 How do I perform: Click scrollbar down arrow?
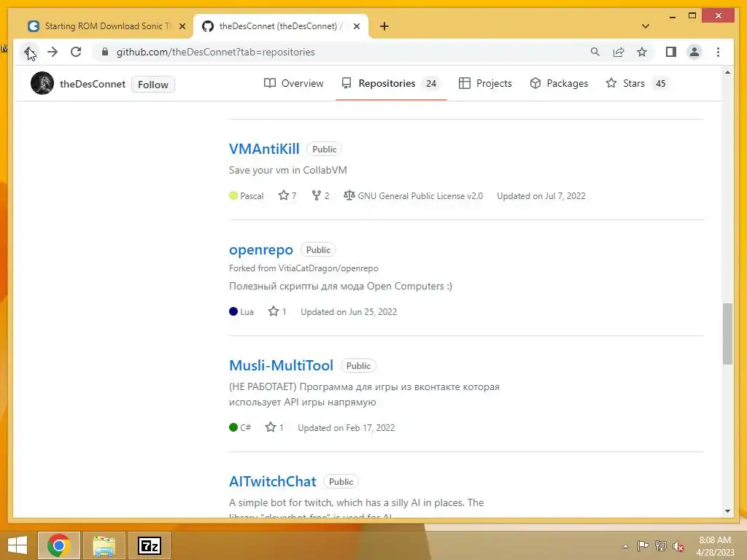point(727,511)
